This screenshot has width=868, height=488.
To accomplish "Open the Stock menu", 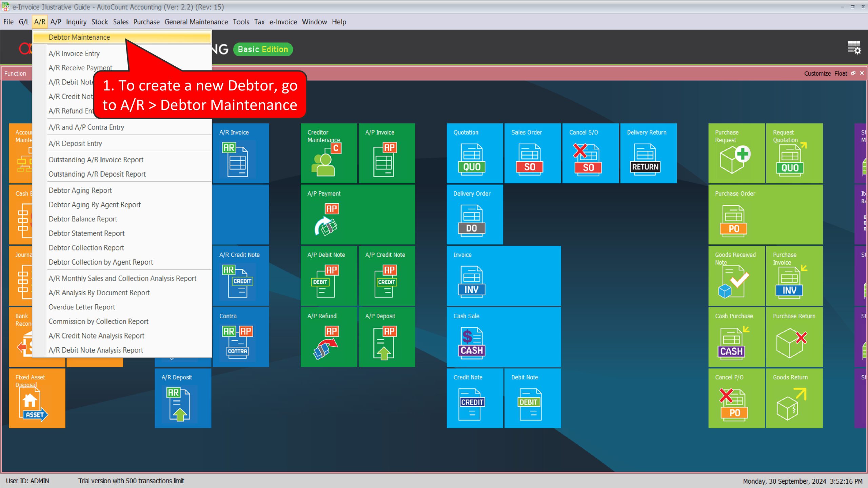I will click(99, 22).
